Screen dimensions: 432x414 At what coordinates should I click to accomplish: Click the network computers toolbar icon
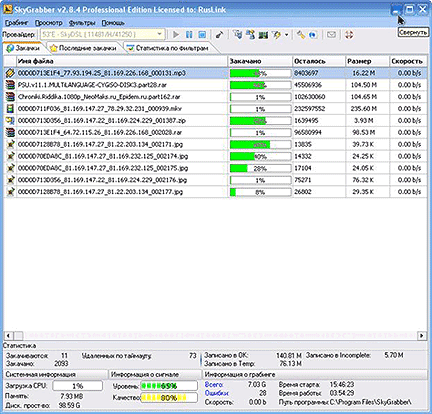250,35
